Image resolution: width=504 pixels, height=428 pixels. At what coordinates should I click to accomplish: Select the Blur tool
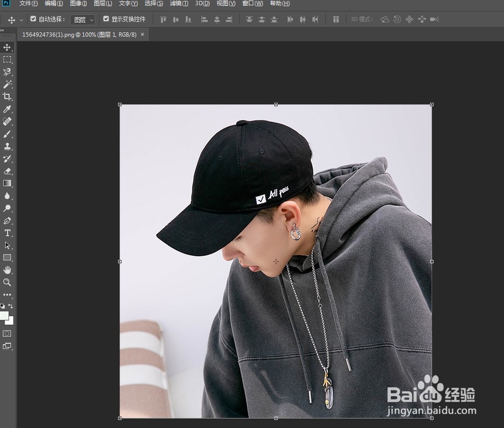tap(7, 196)
